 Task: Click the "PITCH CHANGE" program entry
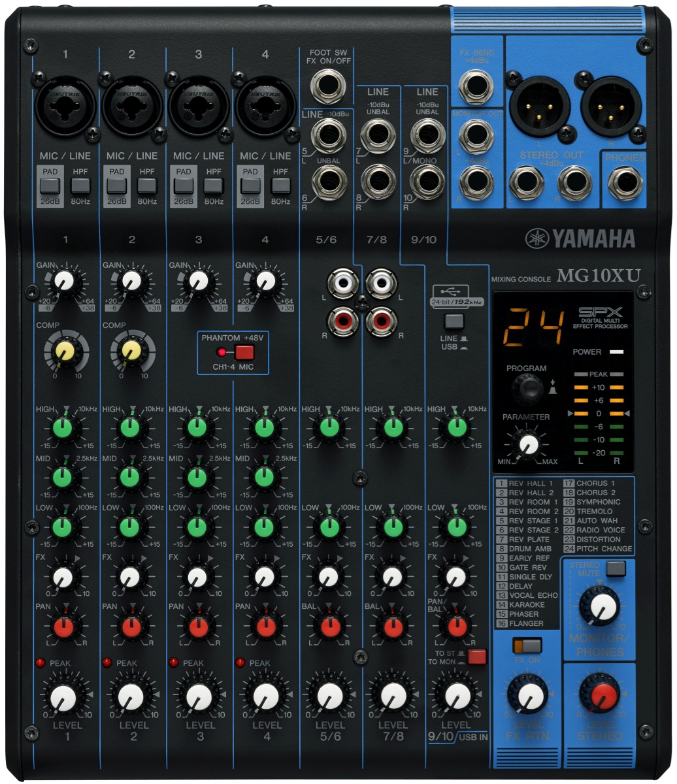pos(599,549)
